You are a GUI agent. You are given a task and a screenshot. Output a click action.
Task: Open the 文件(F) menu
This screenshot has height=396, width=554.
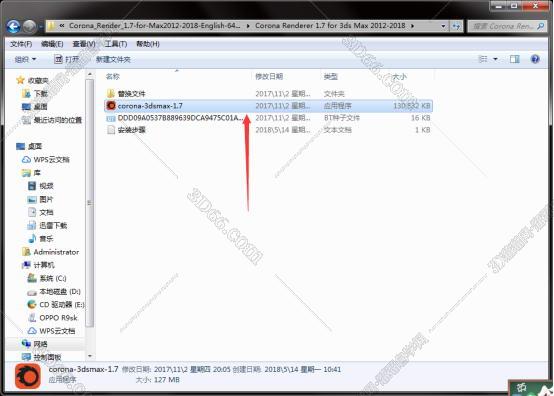pyautogui.click(x=21, y=44)
